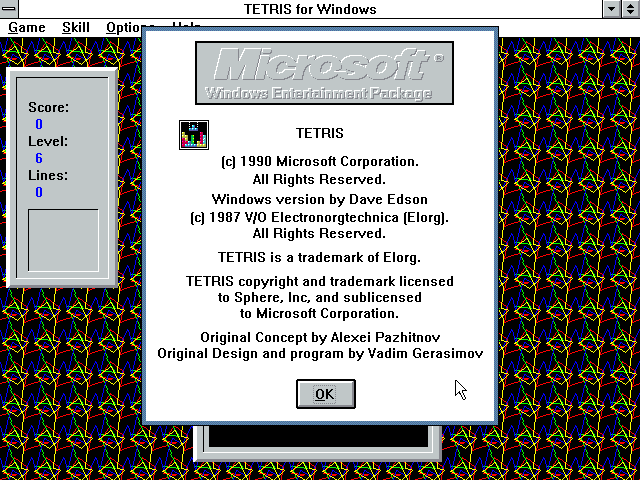The image size is (640, 480).
Task: Minimize the TETRIS for Windows window
Action: coord(611,9)
